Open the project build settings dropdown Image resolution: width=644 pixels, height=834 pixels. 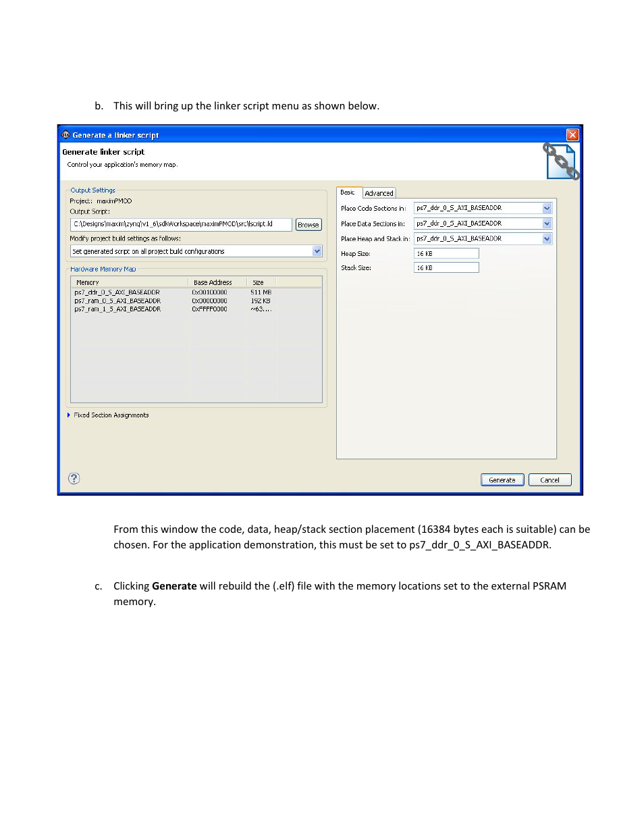click(317, 251)
